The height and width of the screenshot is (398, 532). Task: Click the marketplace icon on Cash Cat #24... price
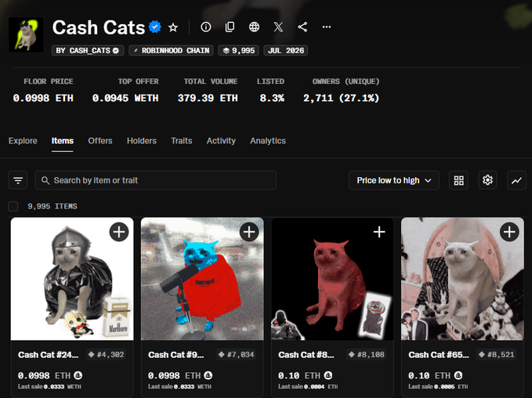click(78, 375)
